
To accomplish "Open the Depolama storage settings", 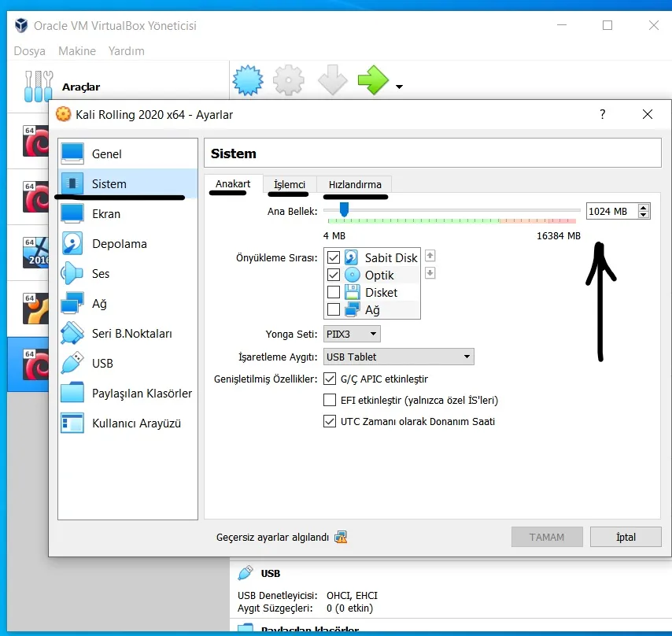I will tap(127, 244).
